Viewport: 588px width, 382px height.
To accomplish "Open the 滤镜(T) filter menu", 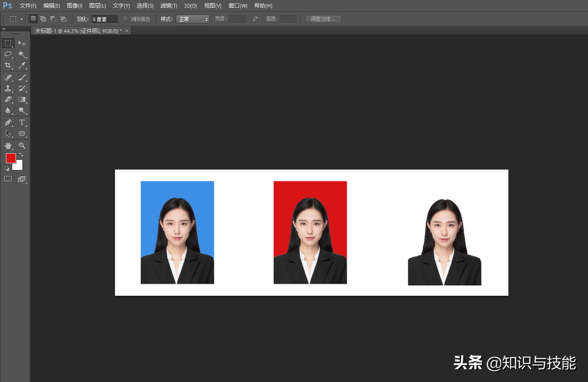I will click(x=168, y=6).
